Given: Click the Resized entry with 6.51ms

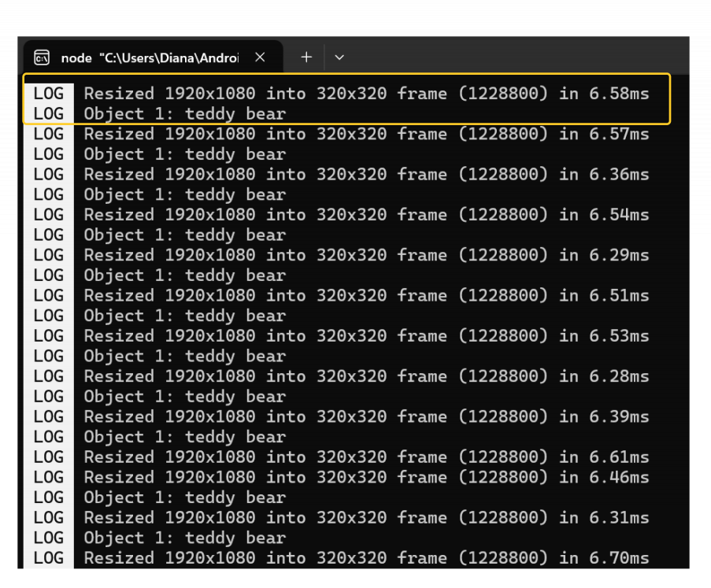Looking at the screenshot, I should click(x=366, y=296).
